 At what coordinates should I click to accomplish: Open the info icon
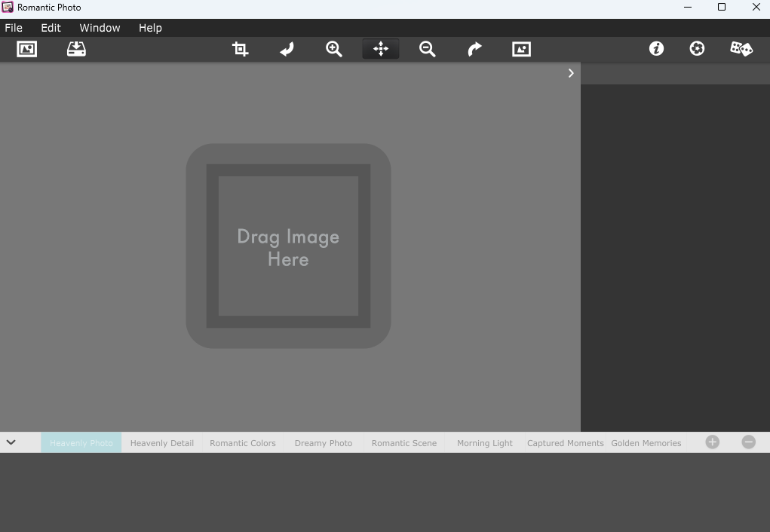point(656,49)
